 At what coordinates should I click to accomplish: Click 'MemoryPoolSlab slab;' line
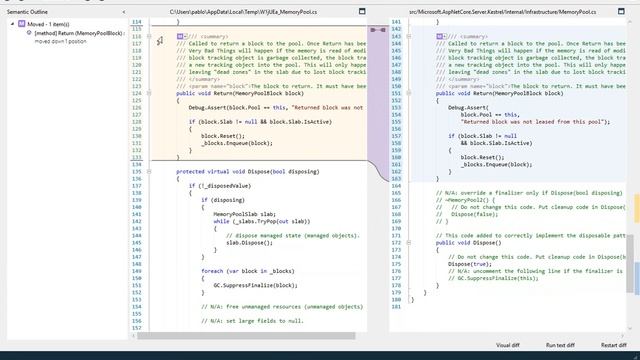(244, 214)
